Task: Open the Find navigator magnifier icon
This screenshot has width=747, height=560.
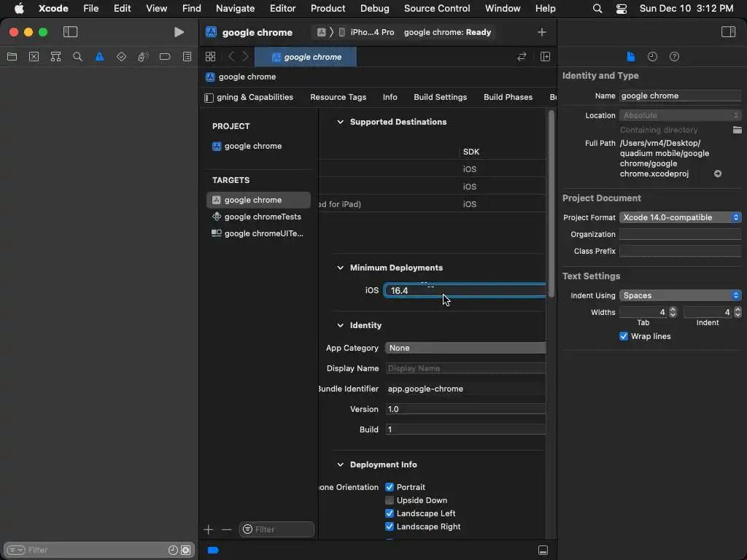Action: pos(77,57)
